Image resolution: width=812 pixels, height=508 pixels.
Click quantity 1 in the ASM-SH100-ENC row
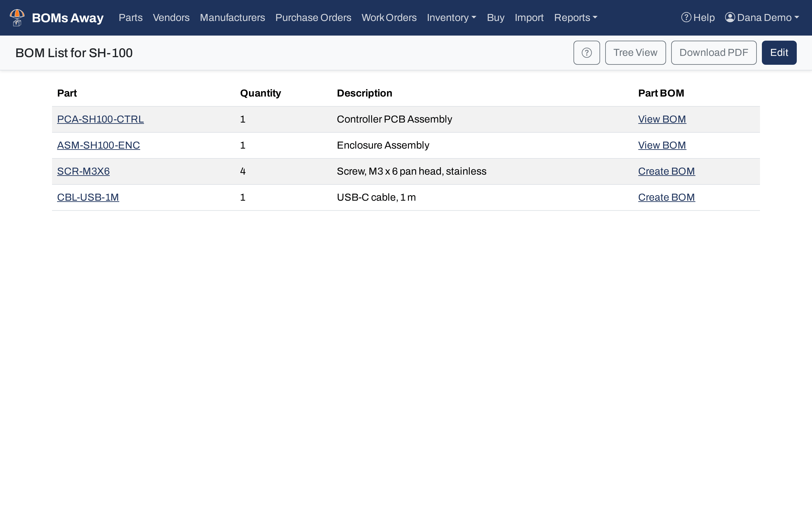coord(243,145)
